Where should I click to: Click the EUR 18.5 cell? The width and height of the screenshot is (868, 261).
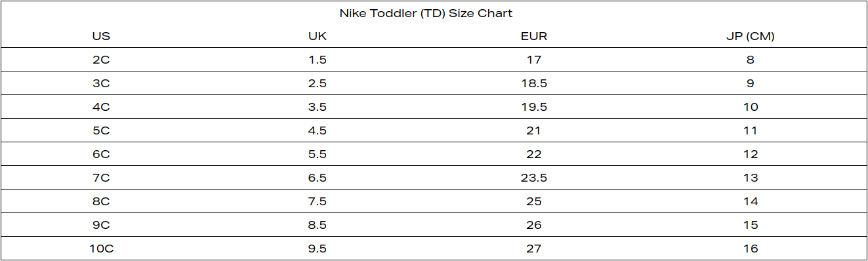534,83
